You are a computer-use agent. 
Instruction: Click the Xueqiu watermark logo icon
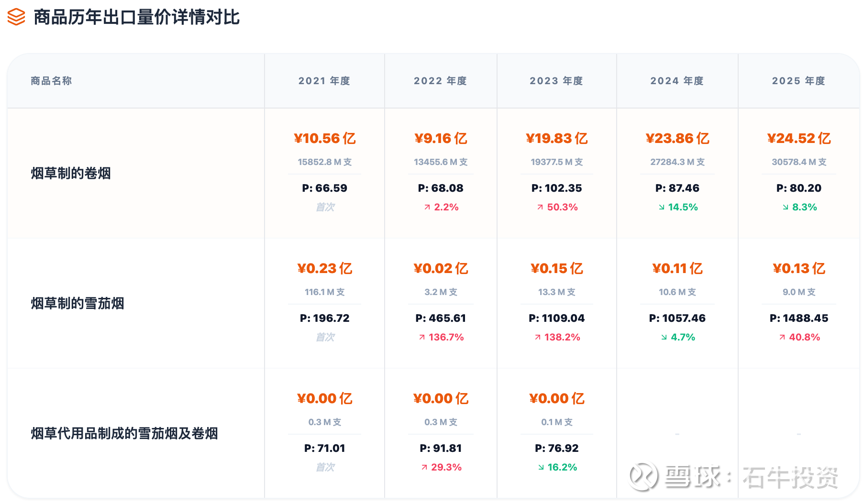click(643, 476)
